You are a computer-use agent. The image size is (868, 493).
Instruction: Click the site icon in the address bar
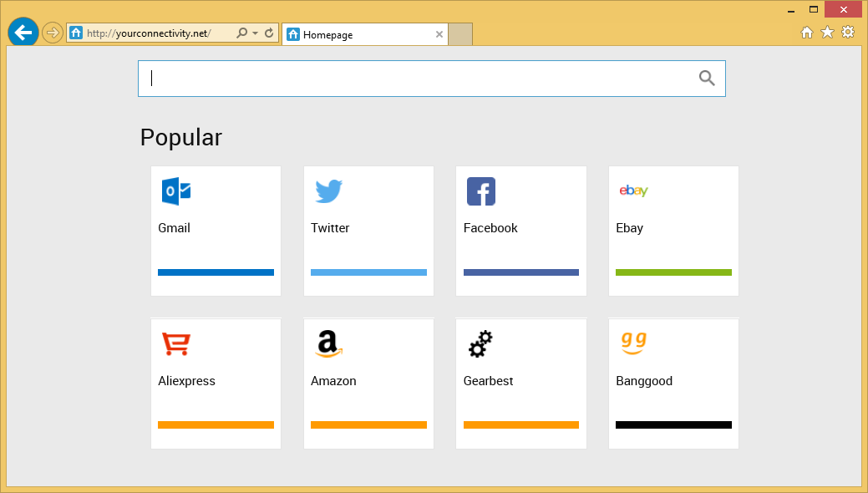coord(76,33)
